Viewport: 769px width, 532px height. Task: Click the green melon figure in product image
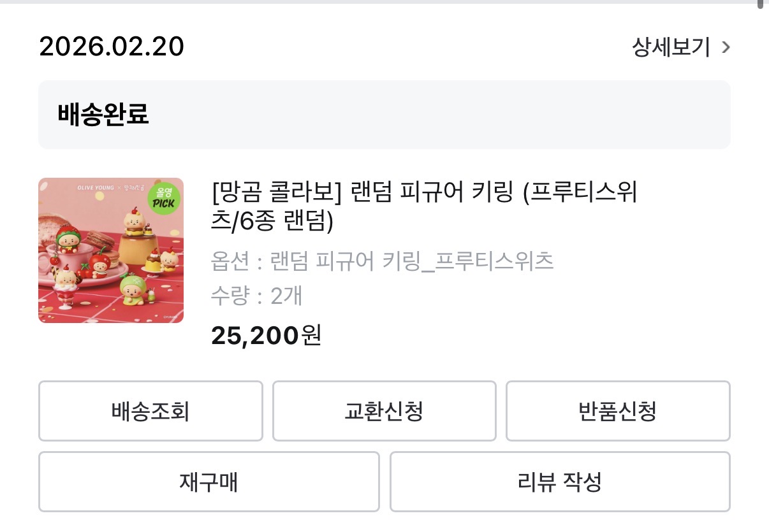pyautogui.click(x=132, y=290)
